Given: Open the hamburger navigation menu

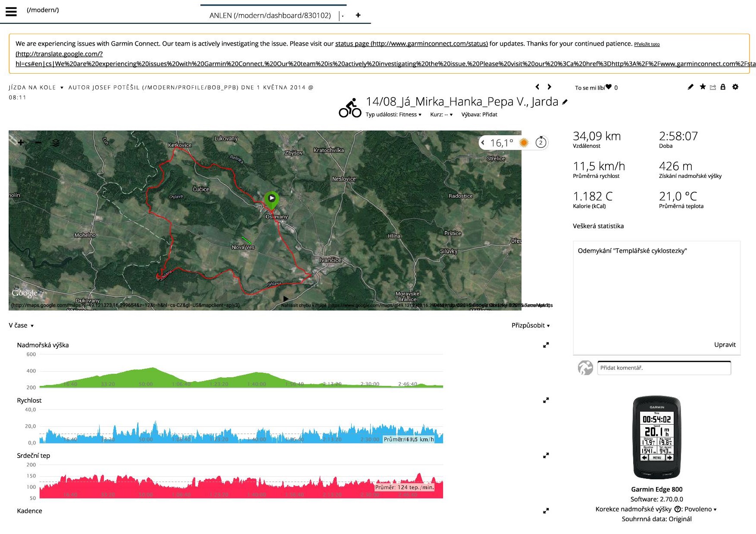Looking at the screenshot, I should (x=11, y=12).
